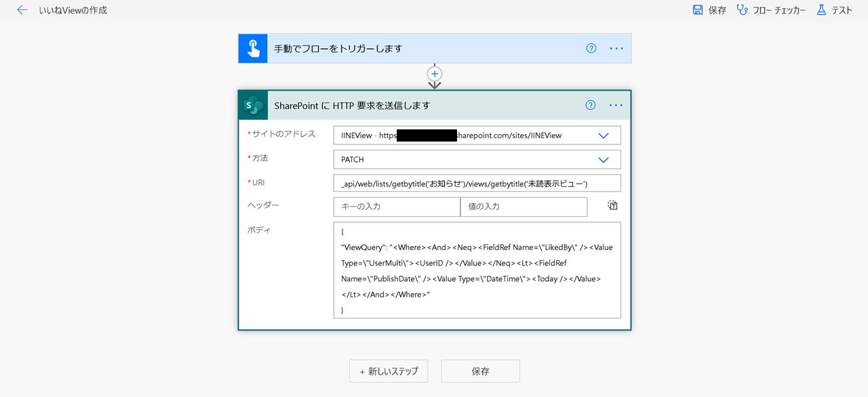Click the ヘッダー label
868x397 pixels.
[263, 205]
